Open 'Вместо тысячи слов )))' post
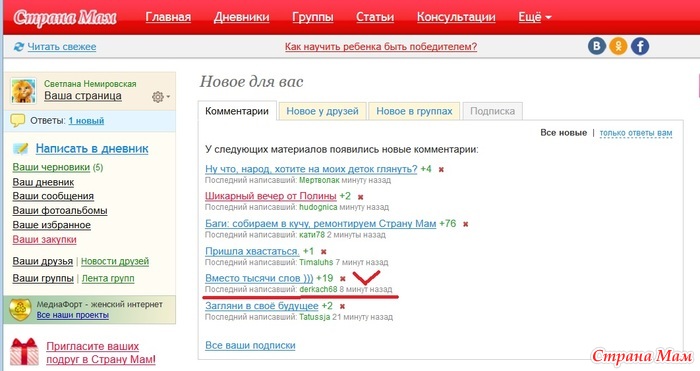 click(x=259, y=278)
